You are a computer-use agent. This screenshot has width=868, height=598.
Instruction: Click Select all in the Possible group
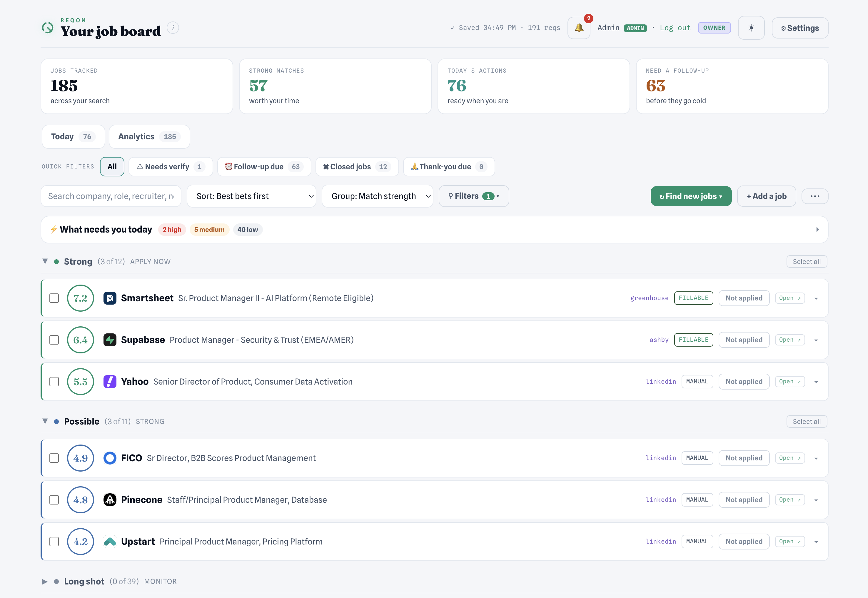click(x=807, y=422)
